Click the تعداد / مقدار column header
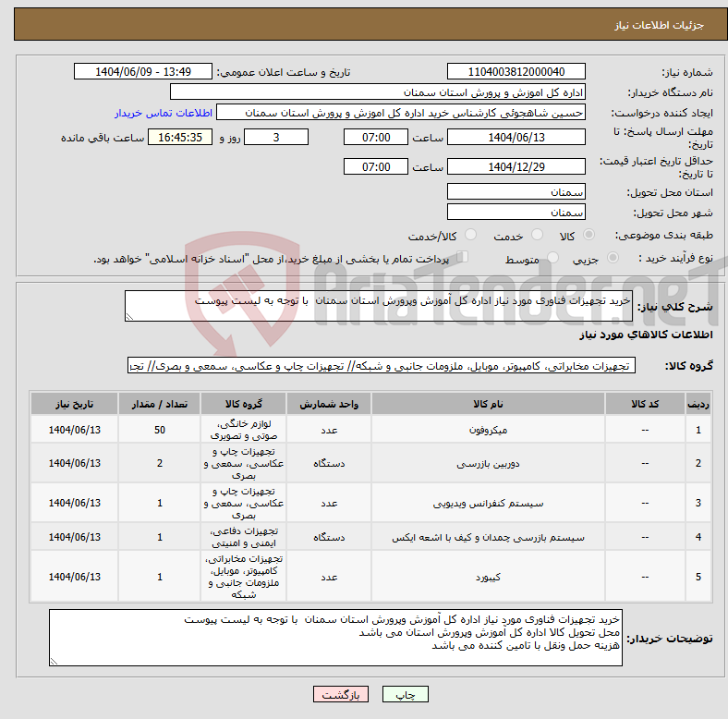 159,404
